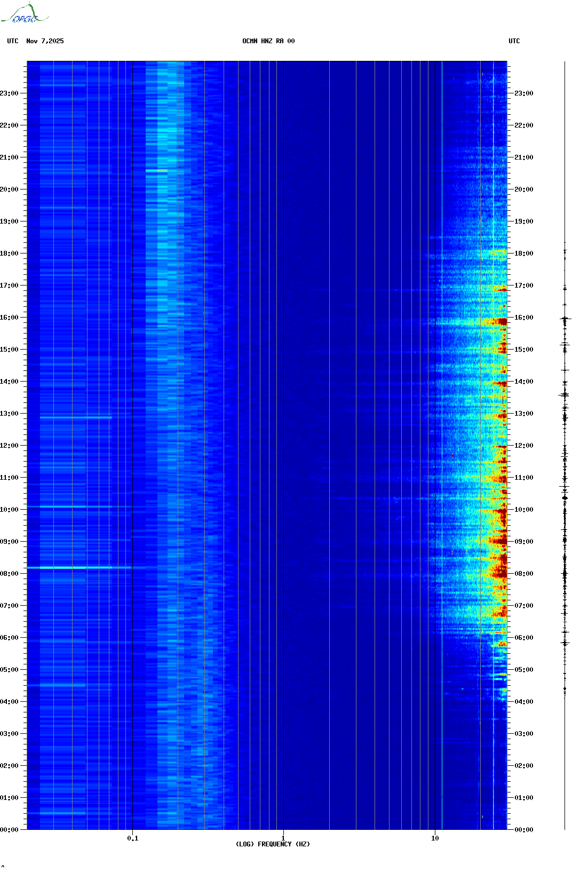Image resolution: width=588 pixels, height=872 pixels.
Task: Click the short cyan low-frequency streak just below 13:00
Action: [x=75, y=417]
